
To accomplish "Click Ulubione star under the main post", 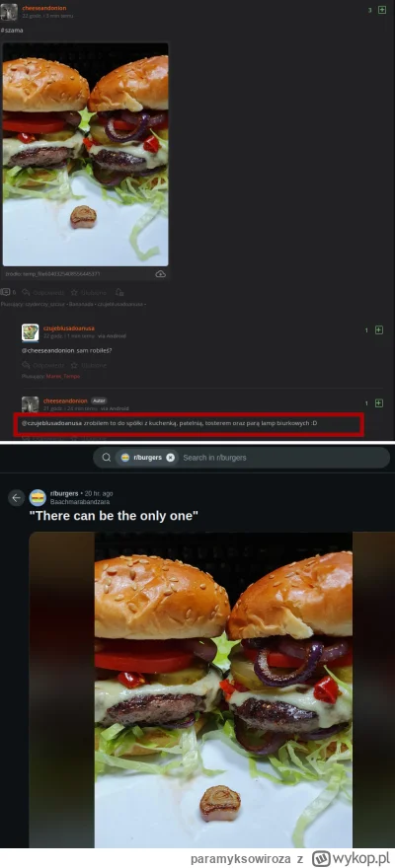I will coord(89,292).
